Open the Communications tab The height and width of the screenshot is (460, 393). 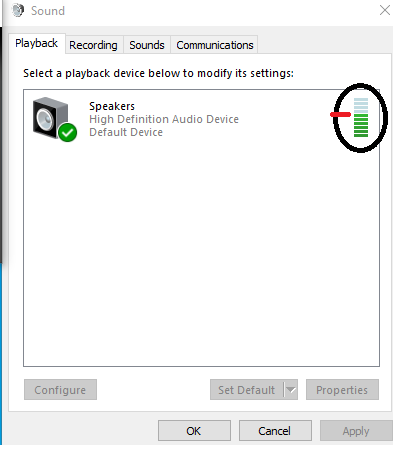215,45
